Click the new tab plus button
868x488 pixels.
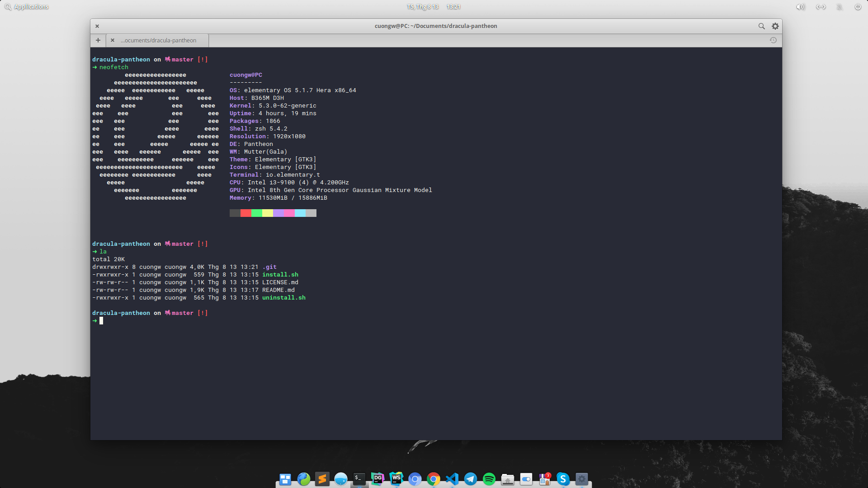(x=98, y=40)
